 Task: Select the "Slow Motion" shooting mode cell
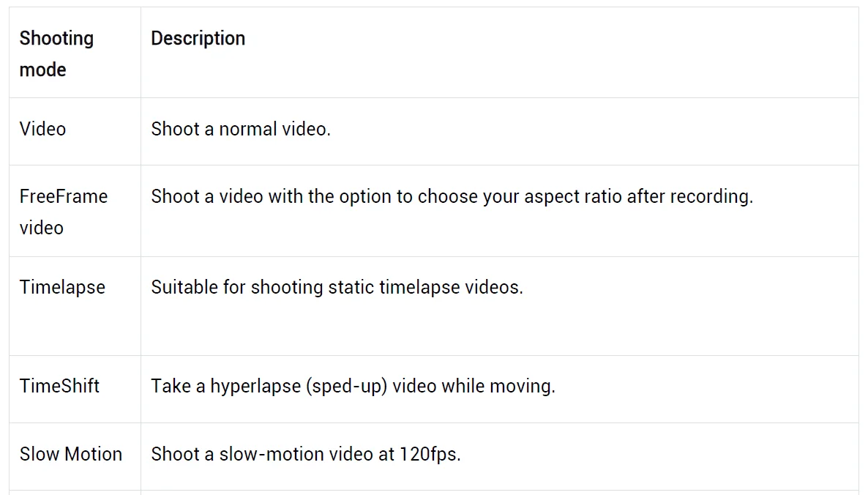point(71,454)
